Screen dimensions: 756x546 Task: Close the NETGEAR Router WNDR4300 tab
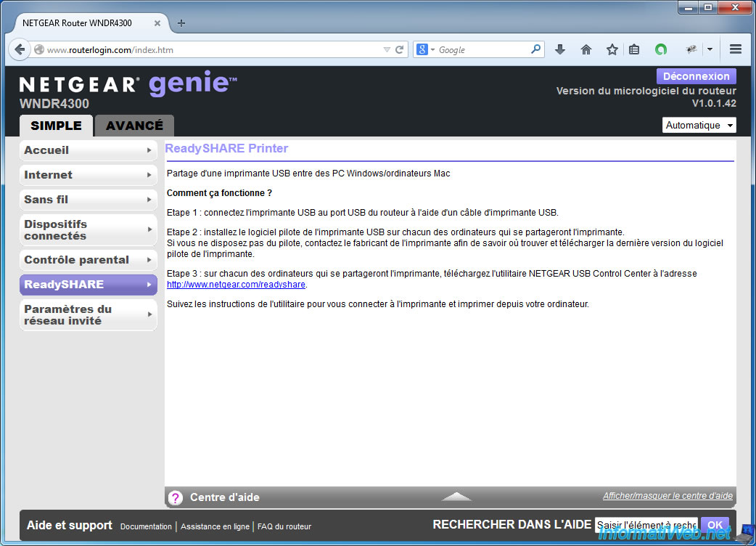click(x=157, y=23)
